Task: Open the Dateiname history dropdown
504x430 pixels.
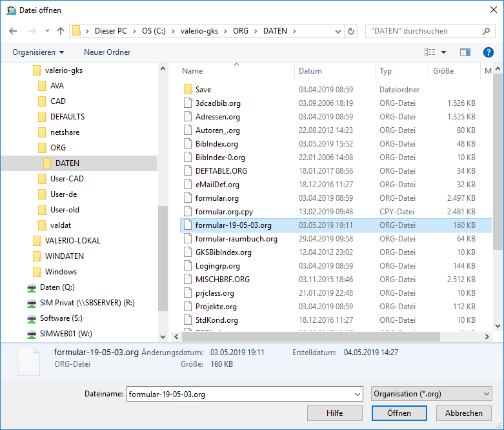Action: tap(358, 394)
